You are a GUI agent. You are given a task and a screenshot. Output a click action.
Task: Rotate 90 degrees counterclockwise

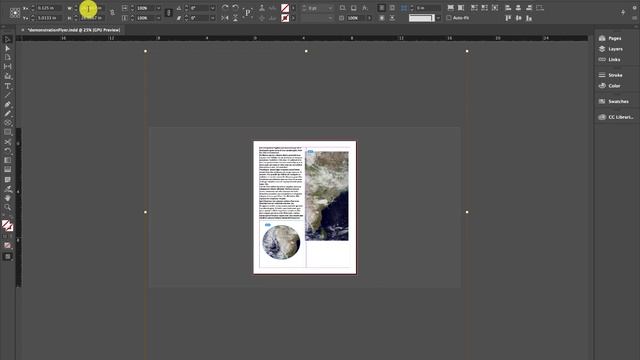(236, 8)
